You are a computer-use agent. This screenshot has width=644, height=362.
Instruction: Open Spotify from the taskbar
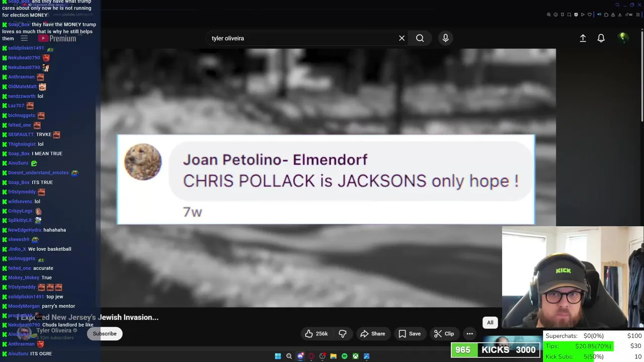[x=345, y=356]
